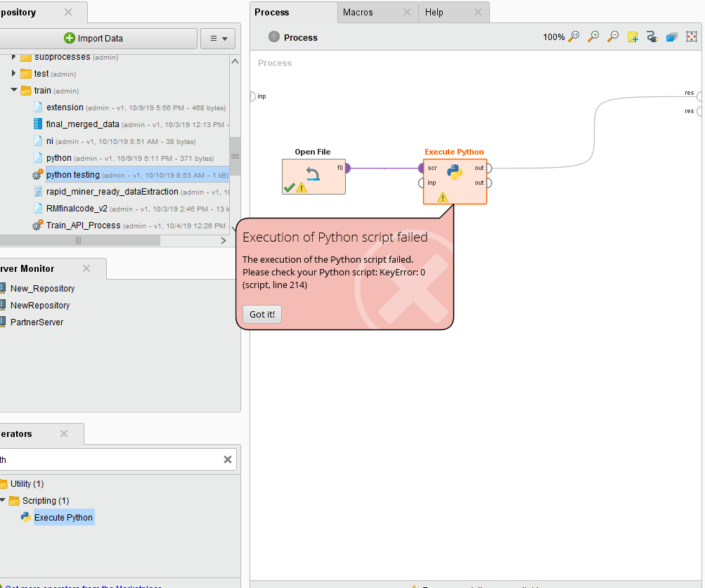Click Execute Python inp input port
This screenshot has height=588, width=705.
coord(421,183)
